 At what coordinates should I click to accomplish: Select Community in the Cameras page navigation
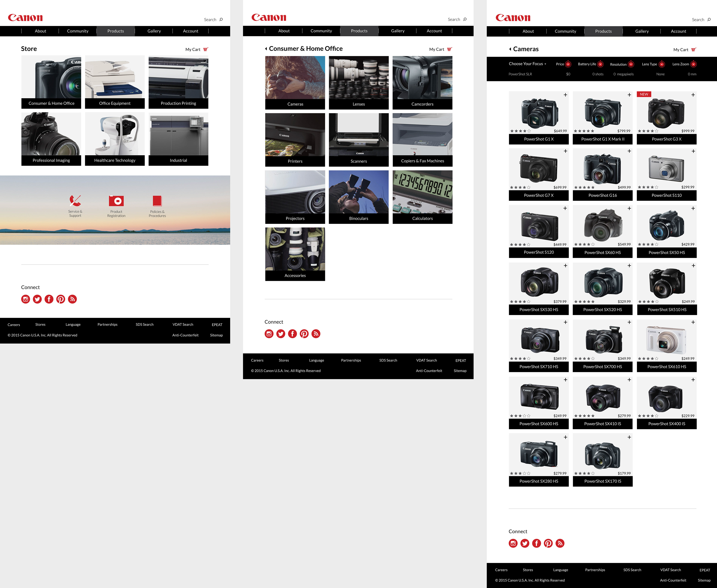pos(565,31)
